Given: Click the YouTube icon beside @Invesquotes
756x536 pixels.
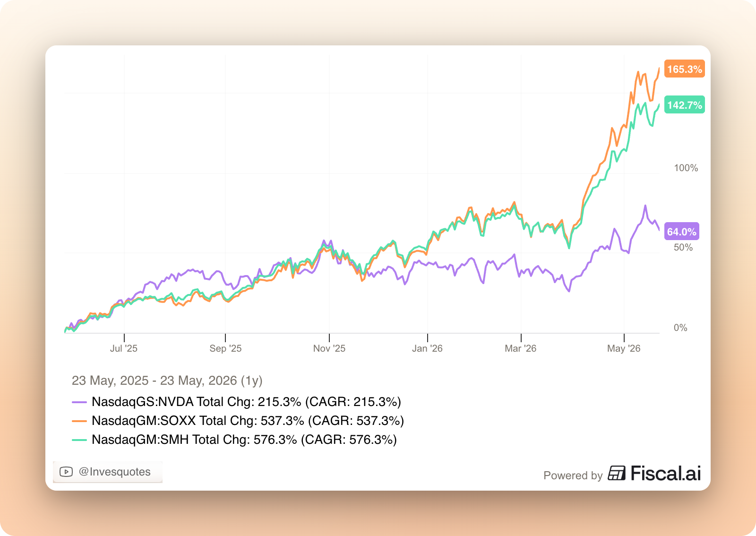Looking at the screenshot, I should pyautogui.click(x=66, y=472).
